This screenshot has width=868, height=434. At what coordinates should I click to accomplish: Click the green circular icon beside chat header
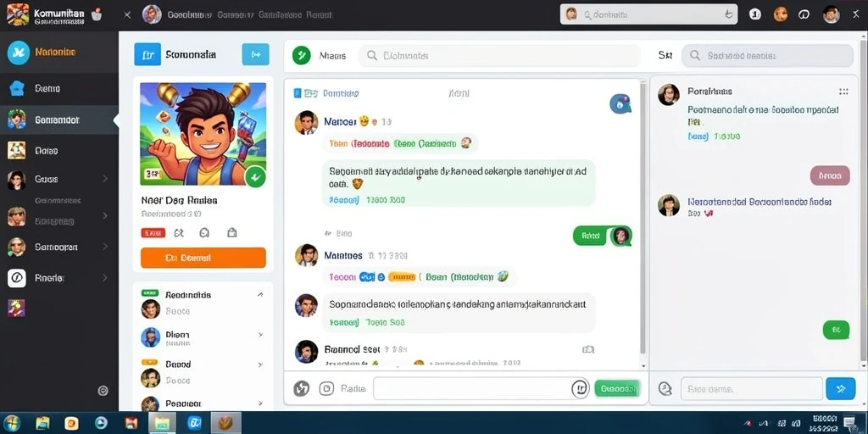(301, 55)
